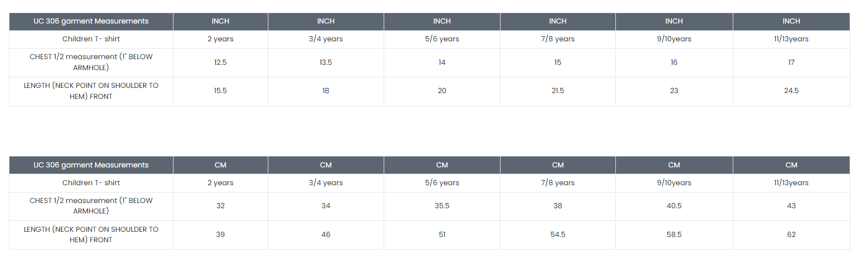Screen dimensions: 868x259
Task: Click the 32 chest value cell
Action: click(220, 206)
